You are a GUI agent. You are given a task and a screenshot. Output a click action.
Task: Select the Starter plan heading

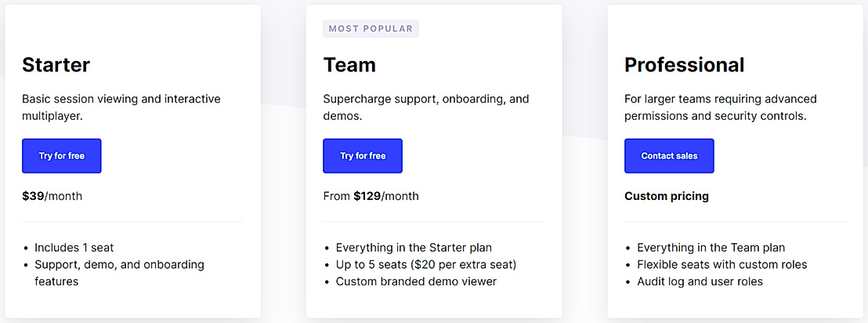[x=56, y=65]
